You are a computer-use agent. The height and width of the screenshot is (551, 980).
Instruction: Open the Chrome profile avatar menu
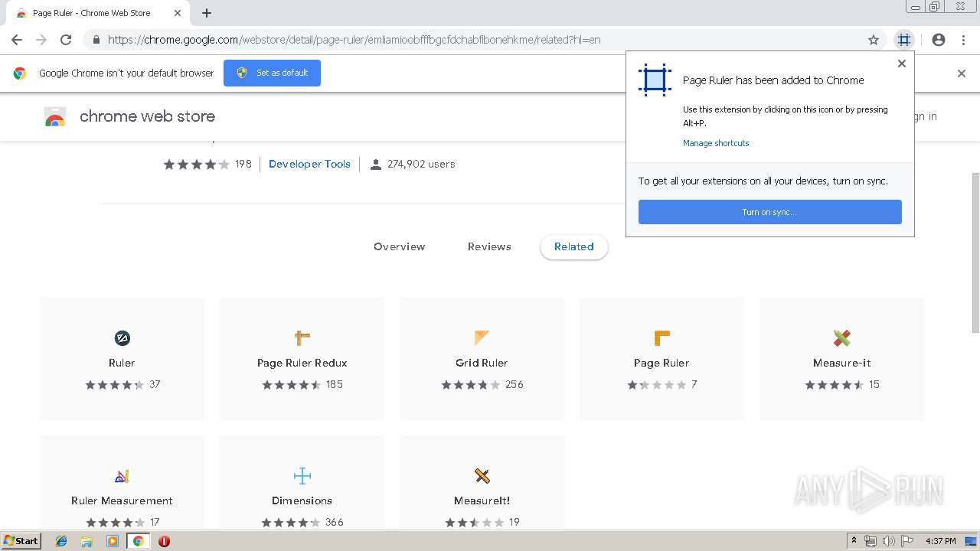click(939, 40)
